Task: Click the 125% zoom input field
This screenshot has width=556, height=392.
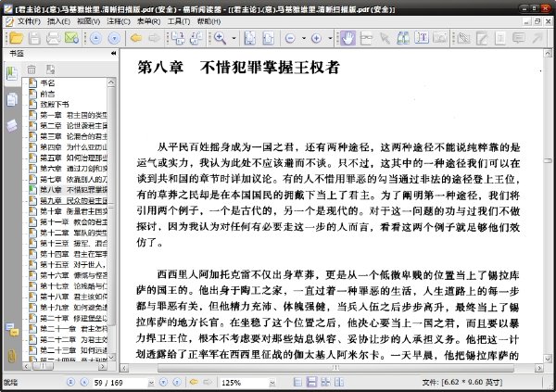Action: pos(245,383)
